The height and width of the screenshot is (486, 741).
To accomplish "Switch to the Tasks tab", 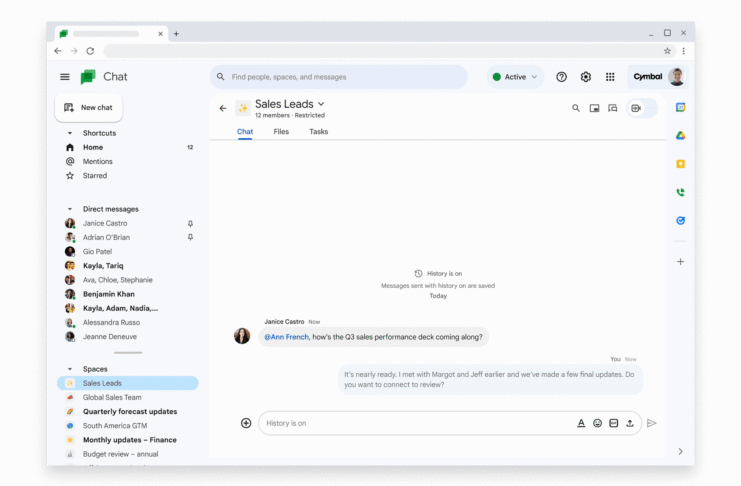I will click(319, 132).
